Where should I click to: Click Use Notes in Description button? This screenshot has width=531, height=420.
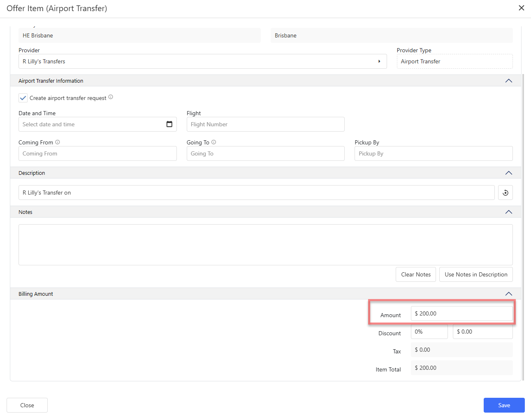tap(476, 274)
